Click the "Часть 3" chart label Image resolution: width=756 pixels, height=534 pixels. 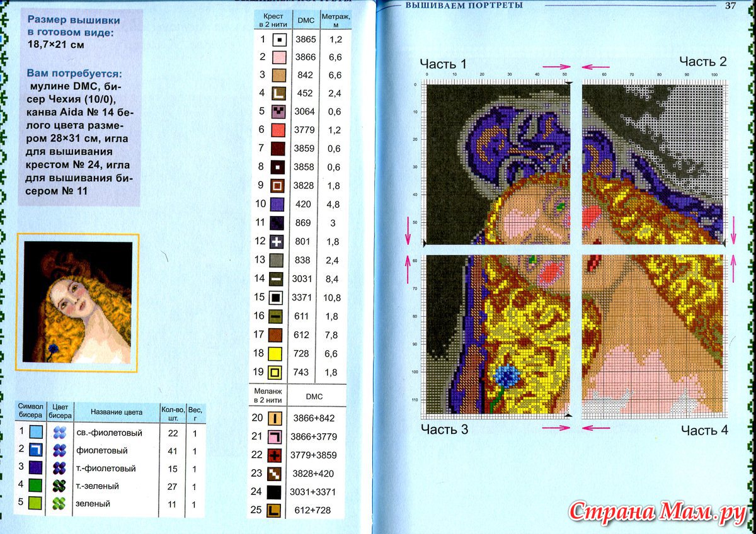click(x=444, y=429)
